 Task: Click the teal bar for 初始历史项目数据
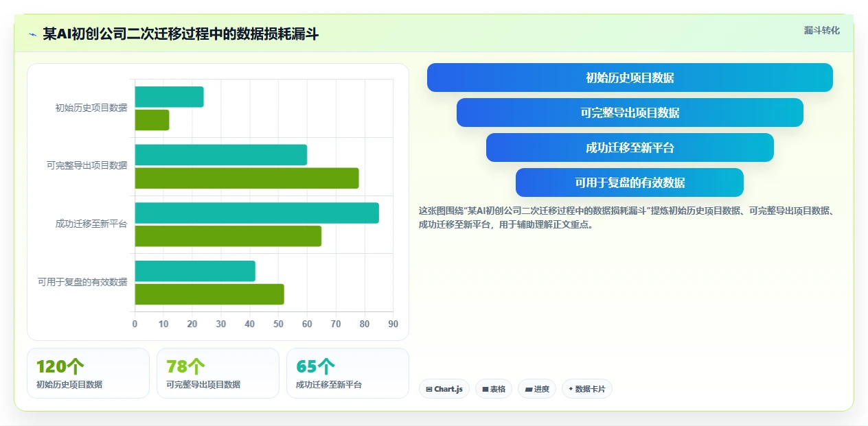coord(169,97)
